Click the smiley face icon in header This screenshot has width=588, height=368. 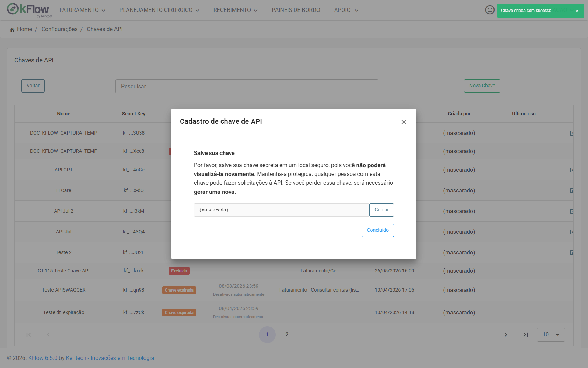(x=490, y=10)
